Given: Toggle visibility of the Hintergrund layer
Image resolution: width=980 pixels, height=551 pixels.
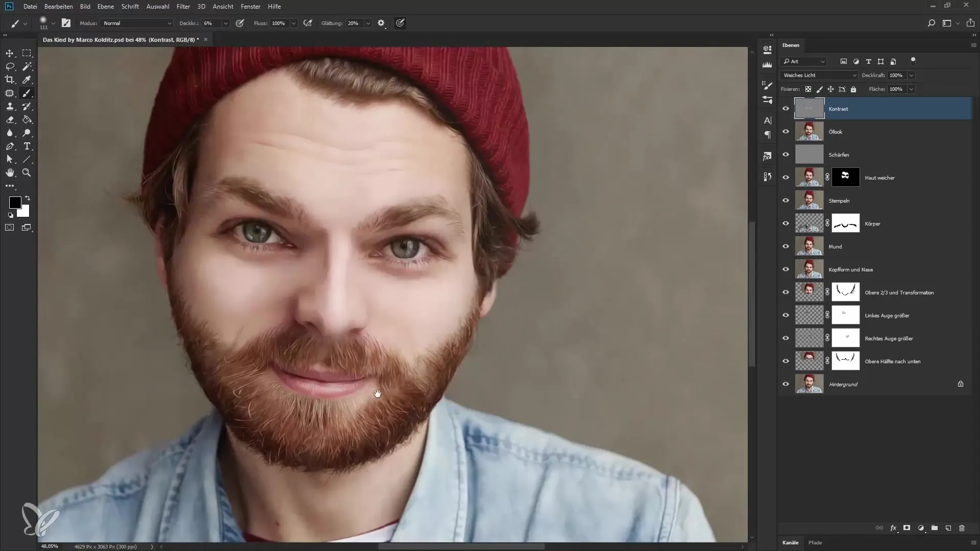Looking at the screenshot, I should 786,384.
